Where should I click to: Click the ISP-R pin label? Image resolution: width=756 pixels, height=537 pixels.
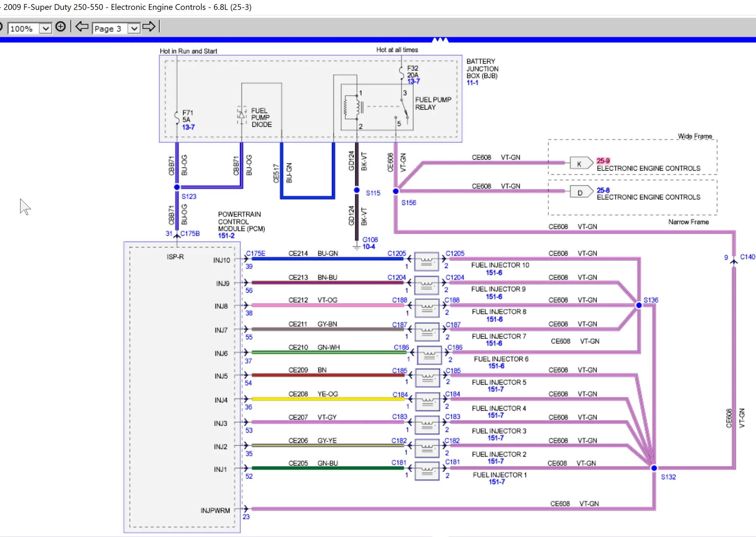coord(175,257)
